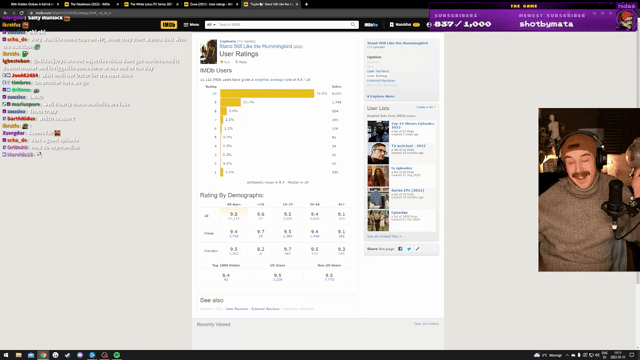Image resolution: width=640 pixels, height=360 pixels.
Task: Open IMDbPro link
Action: [371, 24]
